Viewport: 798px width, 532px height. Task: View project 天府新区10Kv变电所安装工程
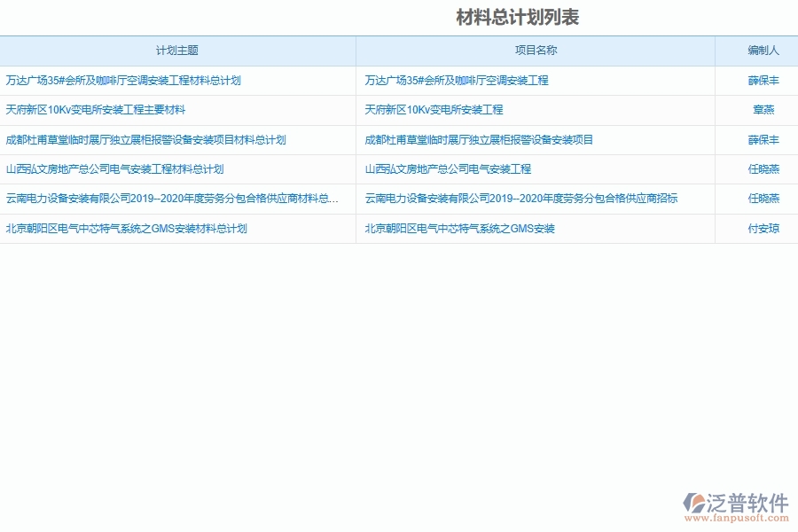point(433,110)
